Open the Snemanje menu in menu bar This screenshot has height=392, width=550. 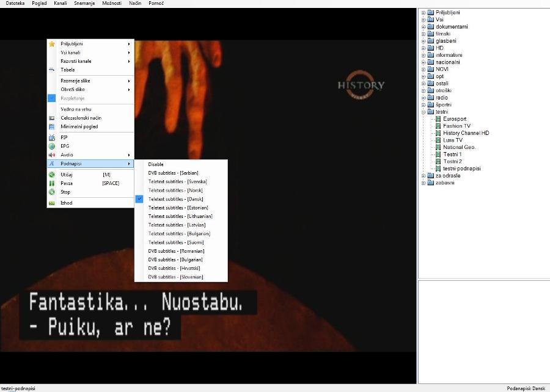(83, 4)
